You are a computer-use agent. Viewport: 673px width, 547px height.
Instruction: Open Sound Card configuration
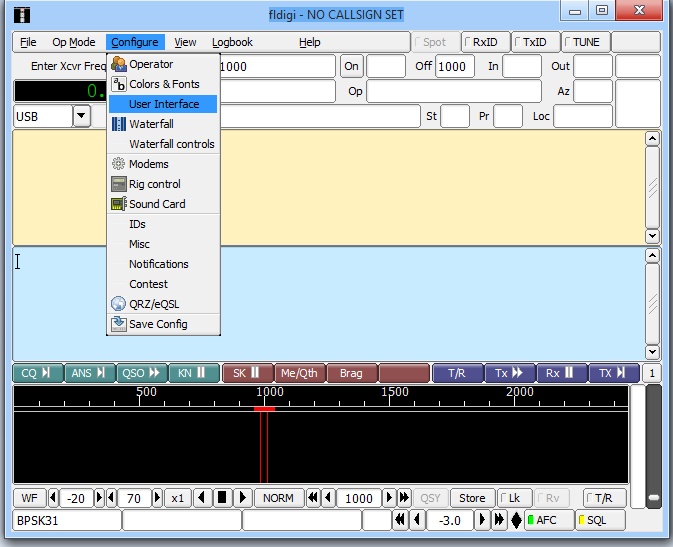click(x=156, y=204)
